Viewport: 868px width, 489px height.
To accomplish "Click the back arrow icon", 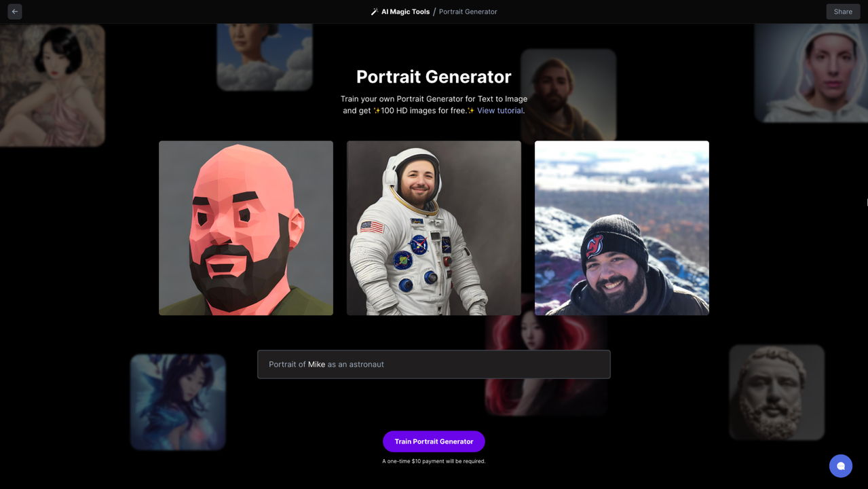I will click(x=15, y=12).
